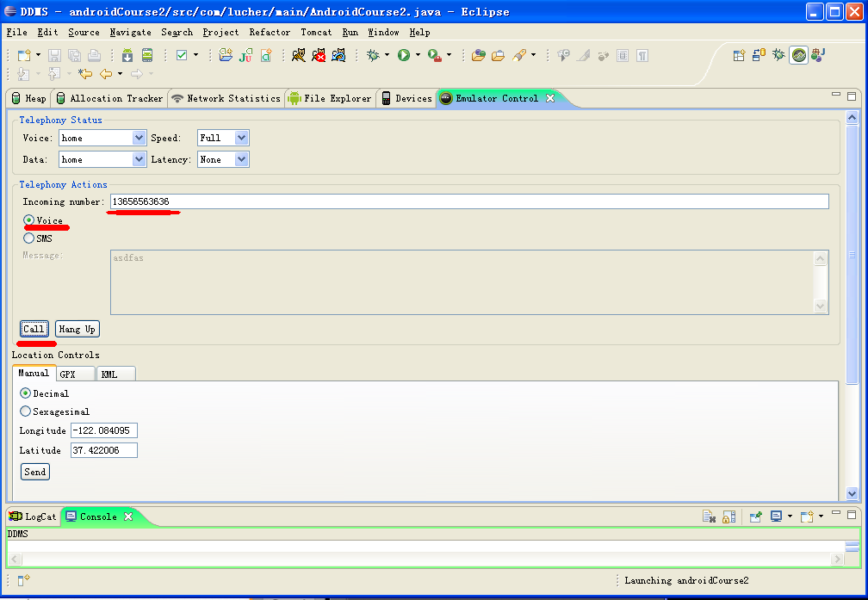Expand the New wizard dropdown arrow
Image resolution: width=868 pixels, height=600 pixels.
pyautogui.click(x=38, y=55)
